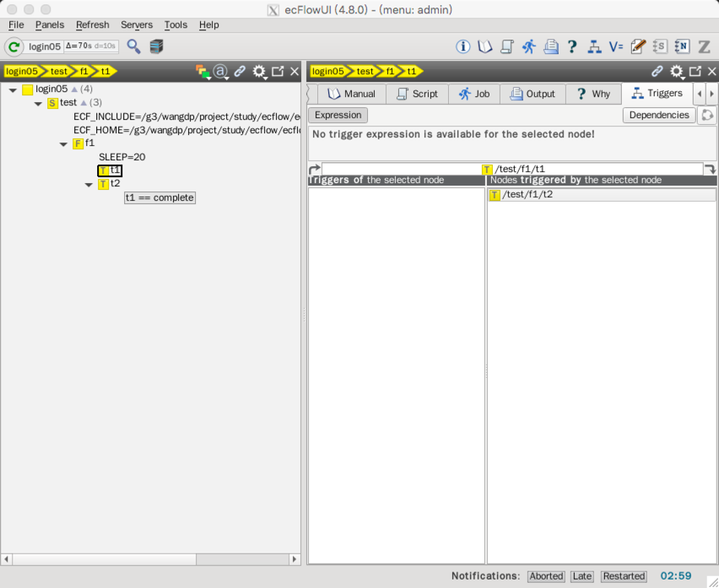The image size is (719, 588).
Task: Click the tree panel horizontal scrollbar
Action: tap(150, 559)
